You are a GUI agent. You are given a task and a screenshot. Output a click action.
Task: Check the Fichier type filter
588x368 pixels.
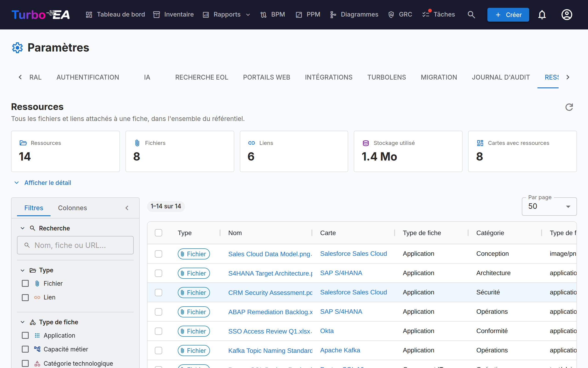coord(25,283)
